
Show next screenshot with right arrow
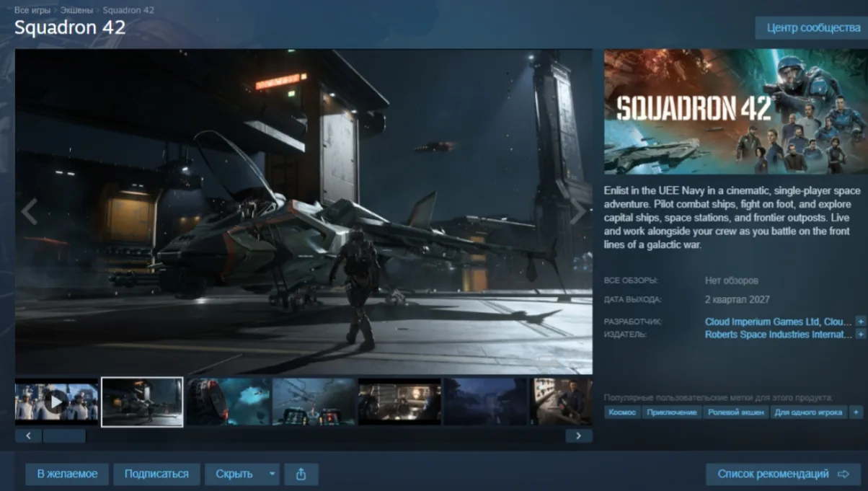578,212
